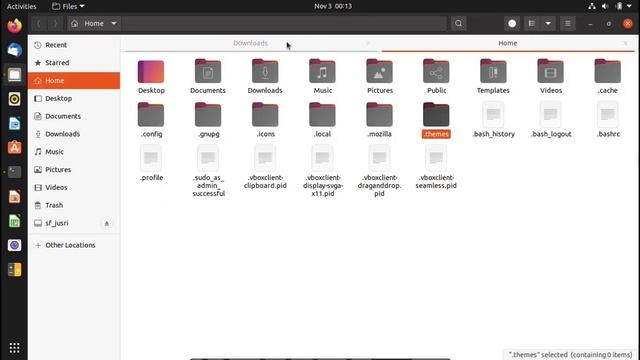Close the Downloads tab
The image size is (640, 360).
click(368, 43)
